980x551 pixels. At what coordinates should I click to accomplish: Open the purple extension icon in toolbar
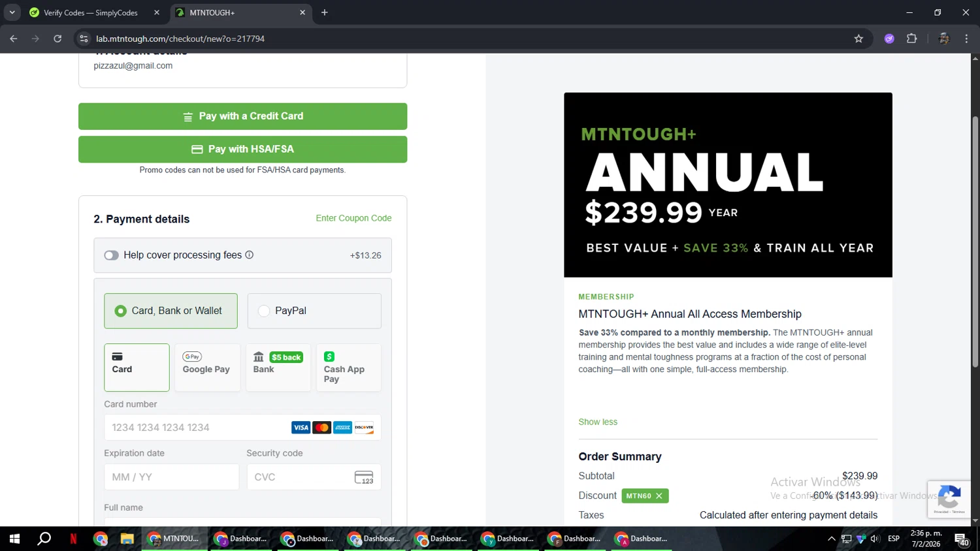pos(889,39)
